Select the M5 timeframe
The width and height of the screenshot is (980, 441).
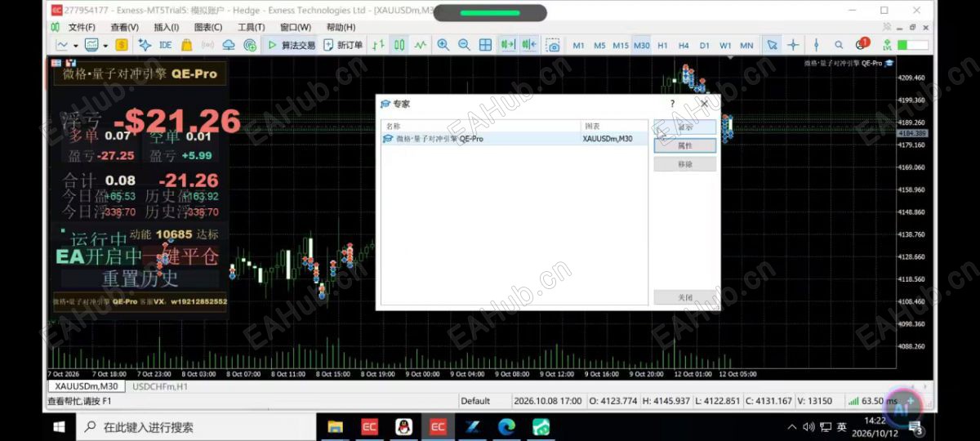599,46
